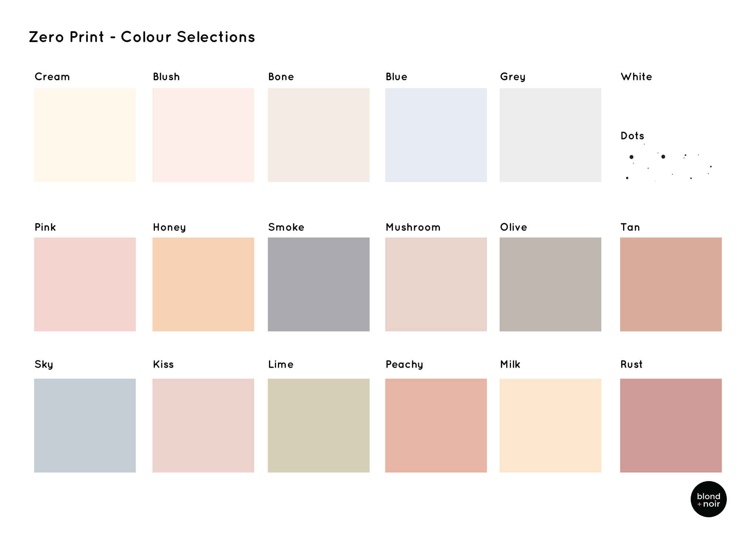Select the Rust colour swatch

(x=671, y=426)
